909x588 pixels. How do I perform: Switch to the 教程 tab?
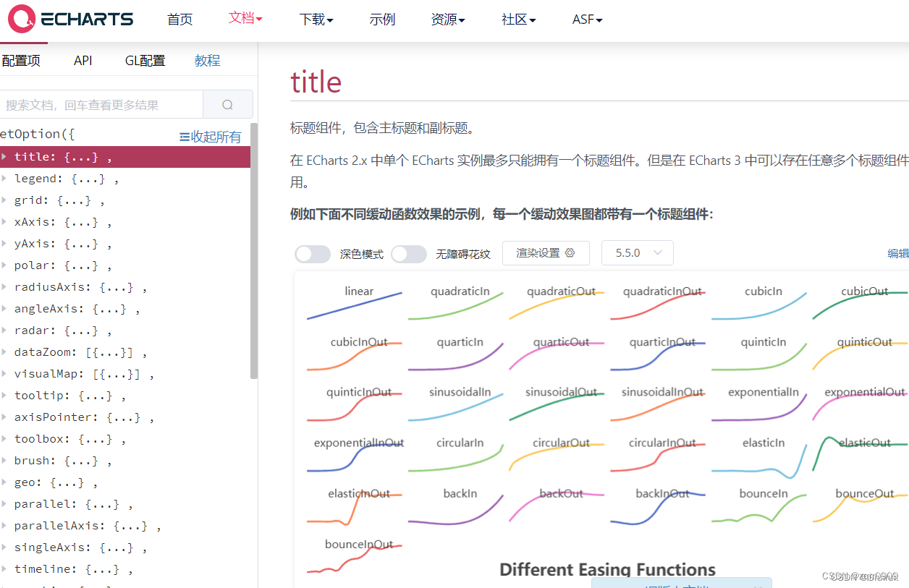pyautogui.click(x=207, y=61)
